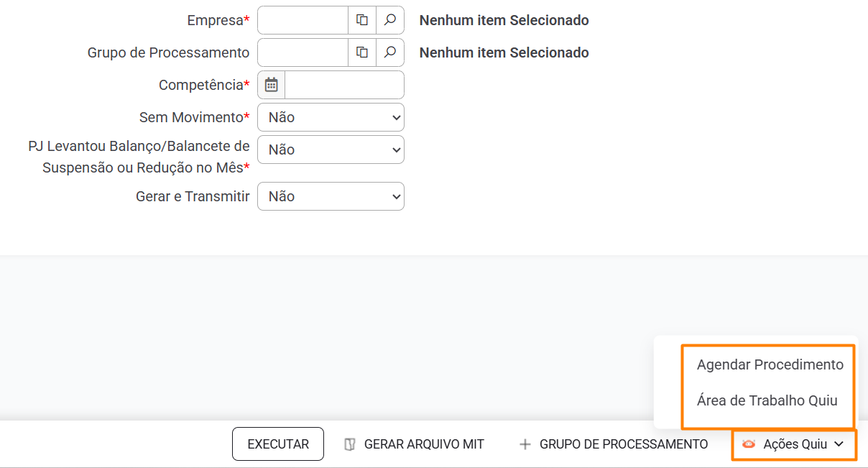The width and height of the screenshot is (868, 468).
Task: Open the Empresa search magnifier
Action: [x=390, y=20]
